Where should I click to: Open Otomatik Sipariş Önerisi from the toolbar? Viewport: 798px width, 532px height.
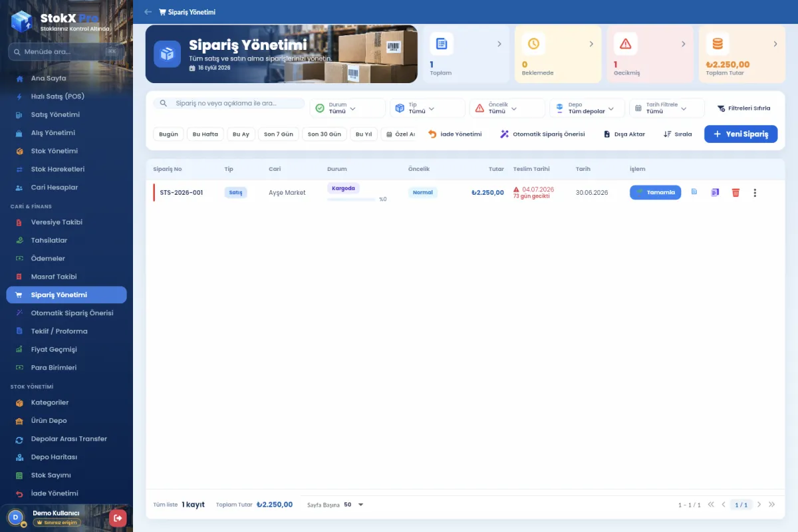pos(543,134)
